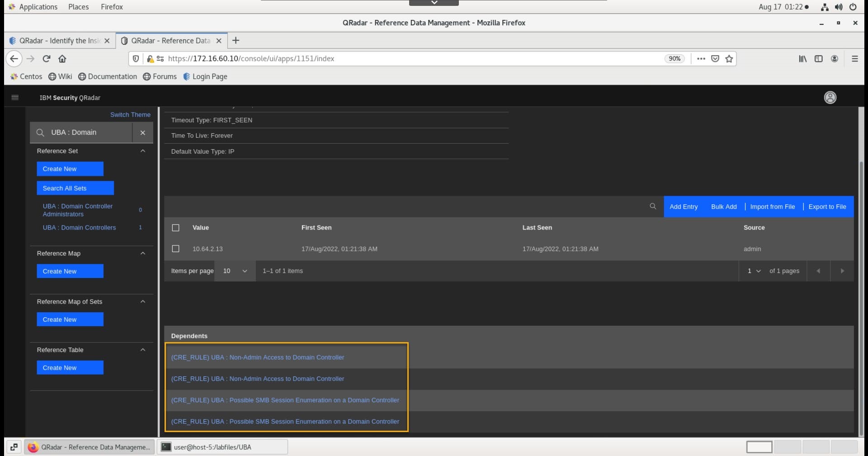Click Firefox forward arrow

click(30, 58)
